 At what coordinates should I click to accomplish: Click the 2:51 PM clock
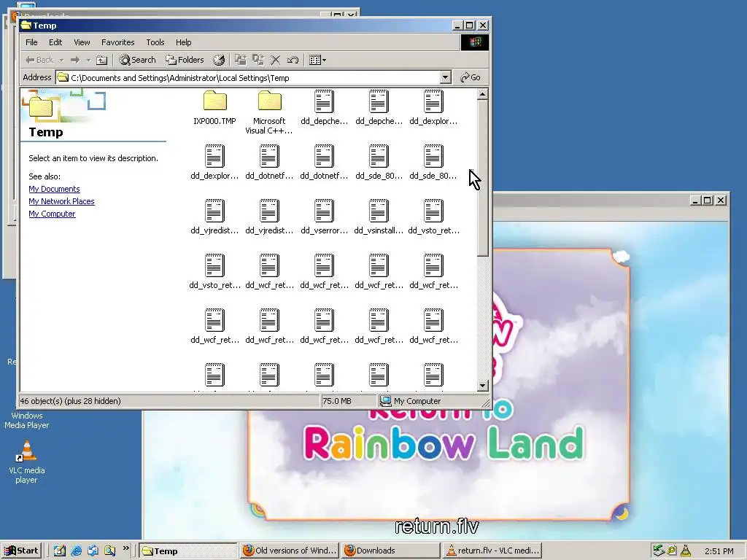[719, 551]
